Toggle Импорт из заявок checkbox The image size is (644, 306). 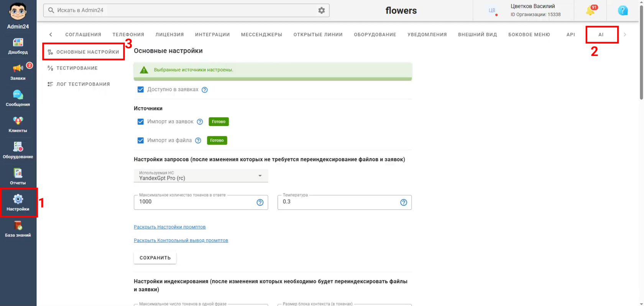pyautogui.click(x=141, y=122)
